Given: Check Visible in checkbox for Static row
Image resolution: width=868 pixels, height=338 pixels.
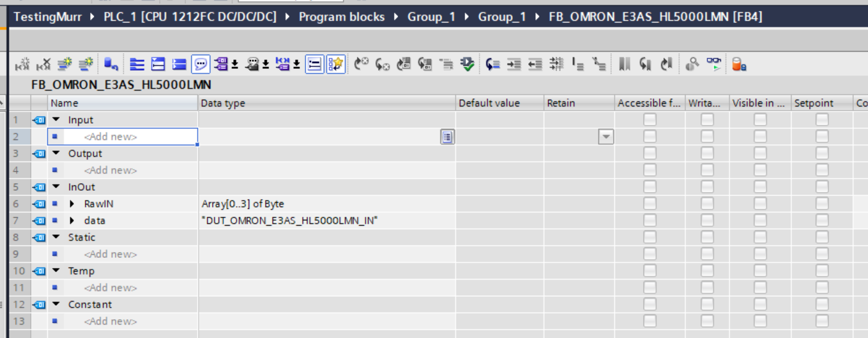Looking at the screenshot, I should (760, 237).
